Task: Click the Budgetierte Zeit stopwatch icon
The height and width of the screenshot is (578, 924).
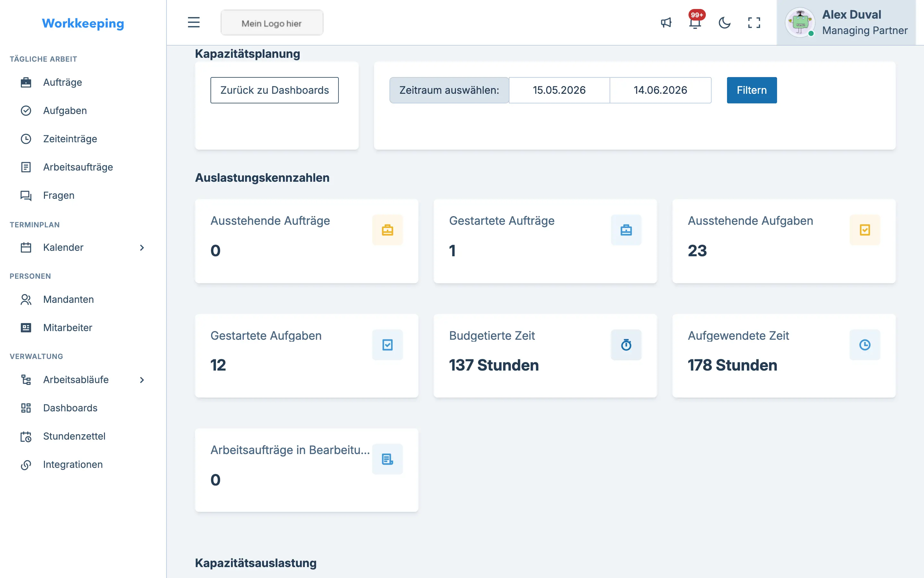Action: tap(626, 345)
